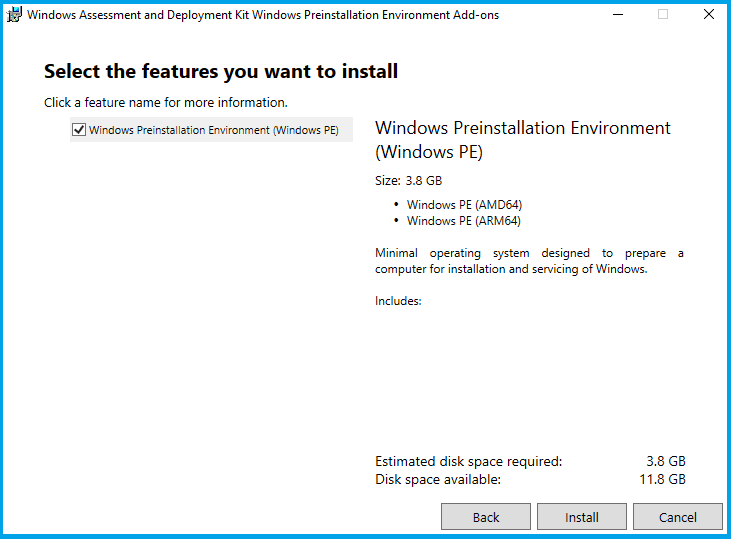The height and width of the screenshot is (540, 731).
Task: Click the 'Includes:' label
Action: point(398,300)
